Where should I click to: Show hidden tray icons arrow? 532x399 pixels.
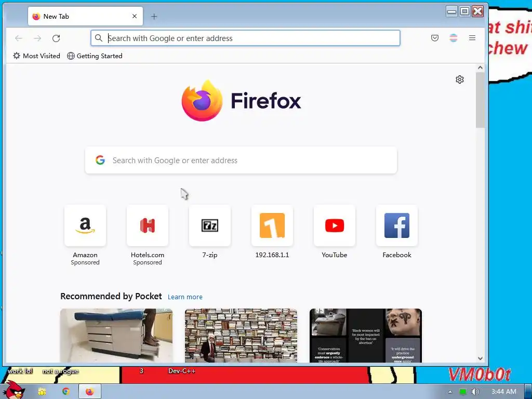[450, 392]
